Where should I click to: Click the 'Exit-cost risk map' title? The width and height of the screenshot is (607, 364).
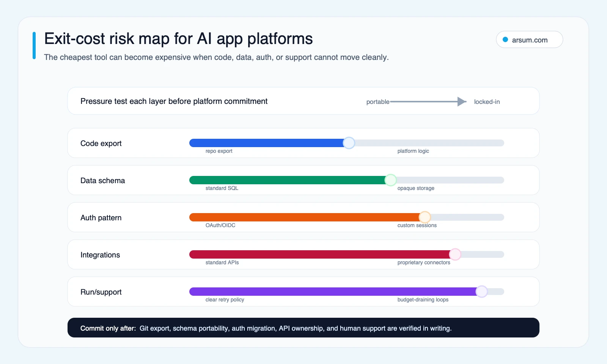(x=178, y=39)
